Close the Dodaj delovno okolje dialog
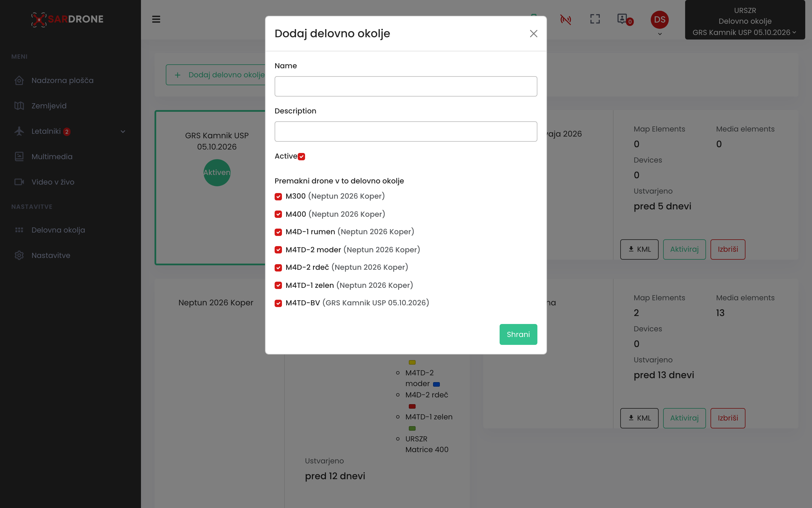Screen dimensions: 812x508 533,34
